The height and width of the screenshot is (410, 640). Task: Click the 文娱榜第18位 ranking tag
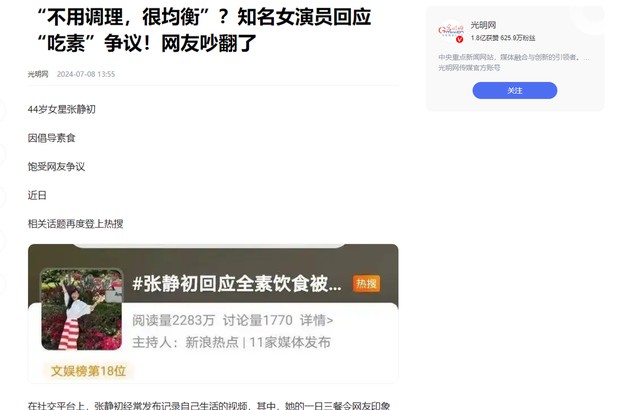(x=88, y=371)
